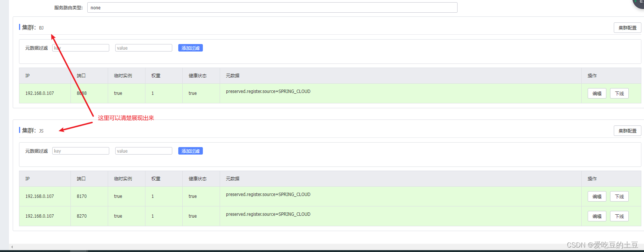This screenshot has height=252, width=644.
Task: Click the 服务路由类型 label
Action: (68, 7)
